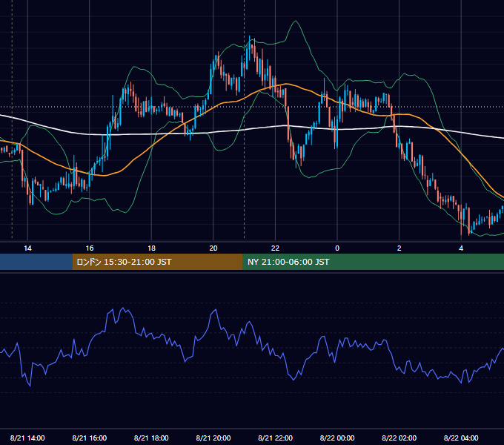
Task: Click the blue session bar before London
Action: click(x=36, y=262)
